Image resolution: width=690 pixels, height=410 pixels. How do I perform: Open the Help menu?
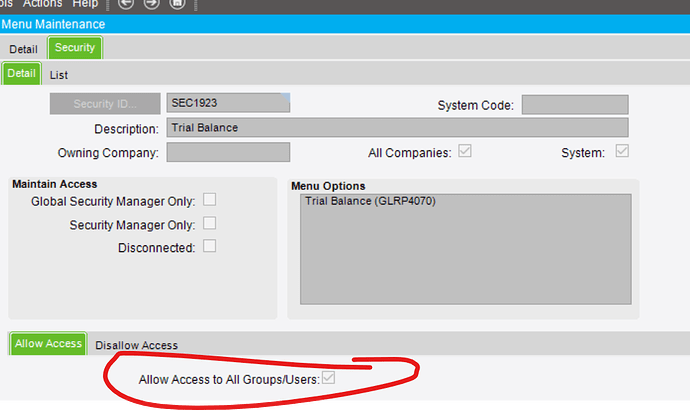coord(85,4)
